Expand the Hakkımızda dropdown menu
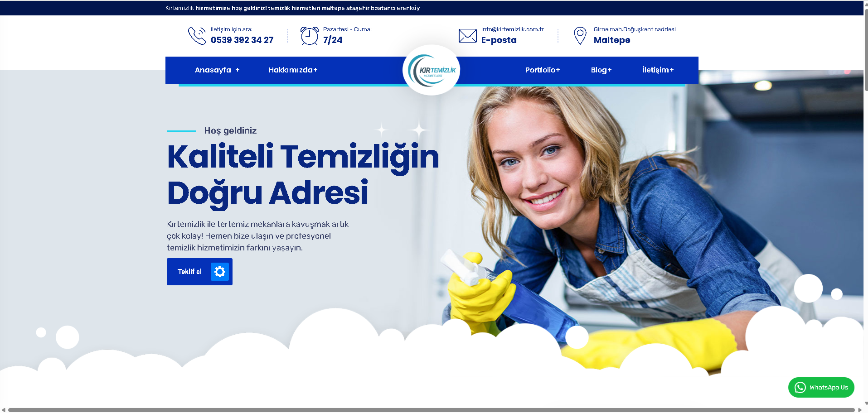 [293, 70]
